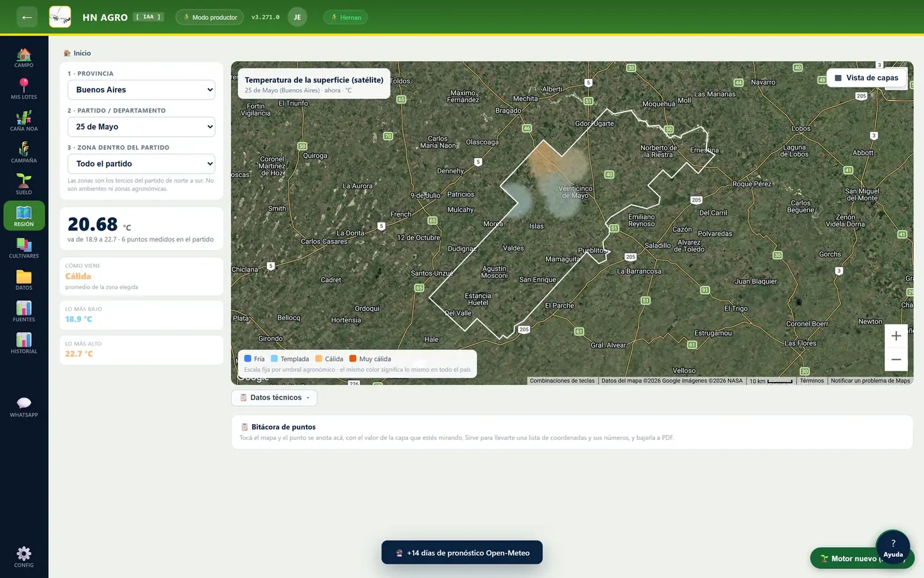Open the Campo sidebar section
This screenshot has width=924, height=578.
coord(24,57)
